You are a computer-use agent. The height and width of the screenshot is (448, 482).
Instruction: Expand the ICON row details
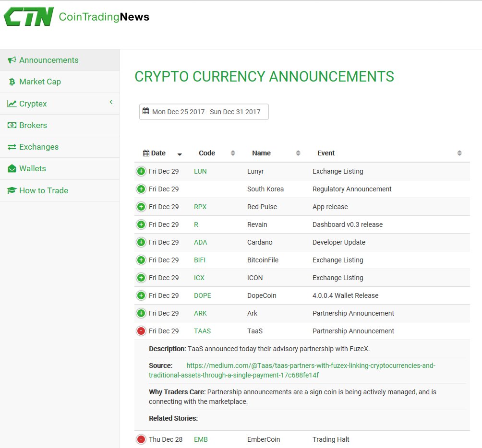141,278
